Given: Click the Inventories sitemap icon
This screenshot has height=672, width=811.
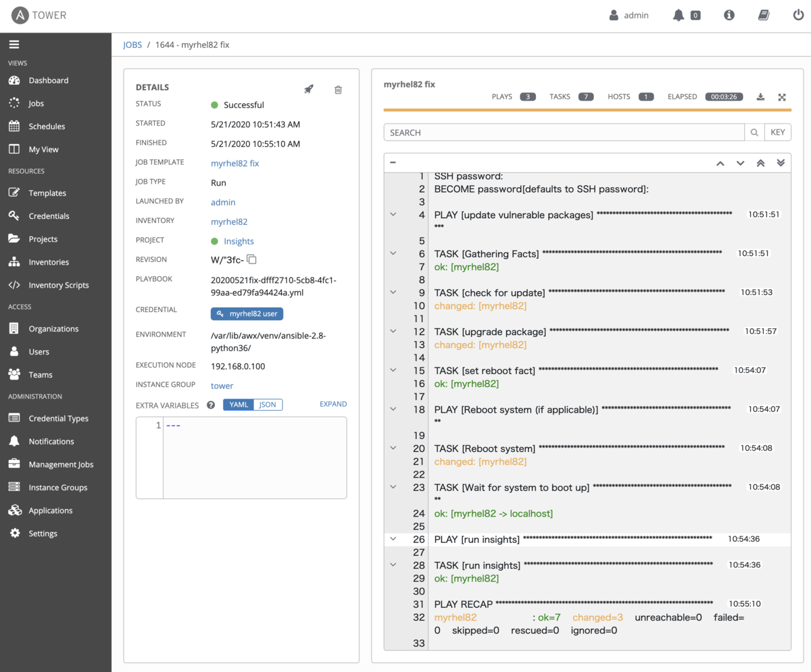Looking at the screenshot, I should [x=14, y=262].
